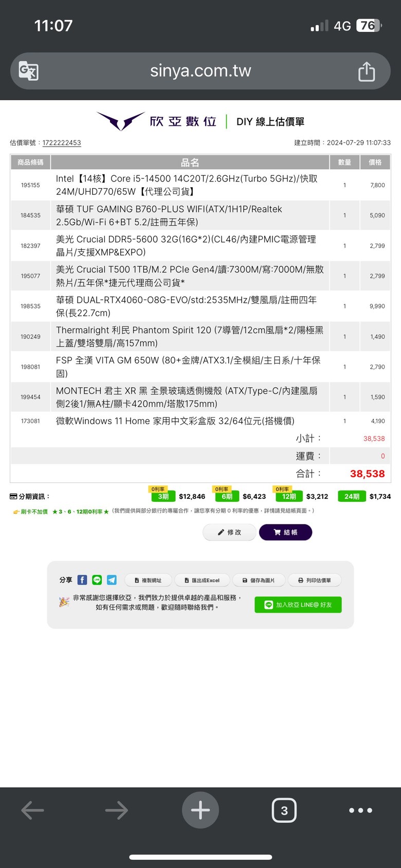Screen dimensions: 401x868
Task: Open the tab switcher showing 3
Action: [x=284, y=810]
